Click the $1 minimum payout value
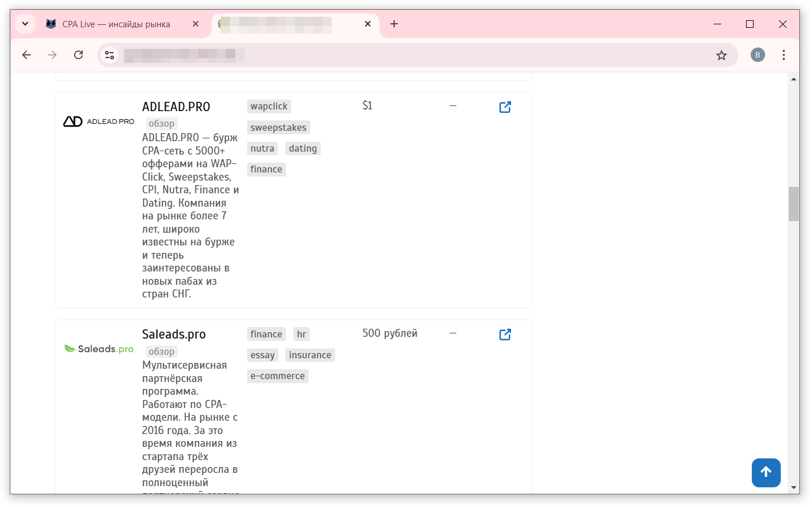Screen dimensions: 812x507 368,105
